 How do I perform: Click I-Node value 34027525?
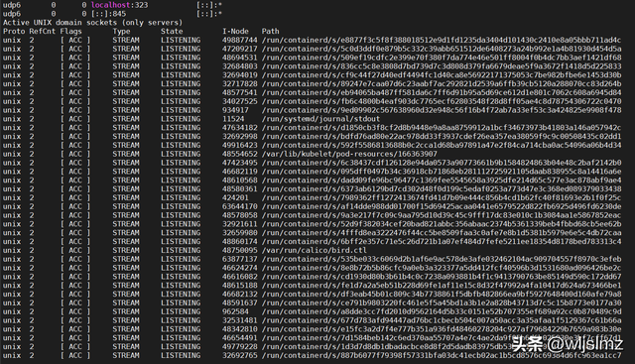pos(240,101)
